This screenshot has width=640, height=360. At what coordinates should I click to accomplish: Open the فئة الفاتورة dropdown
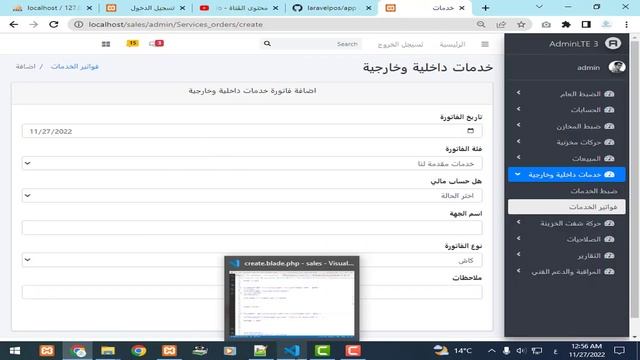(x=252, y=163)
